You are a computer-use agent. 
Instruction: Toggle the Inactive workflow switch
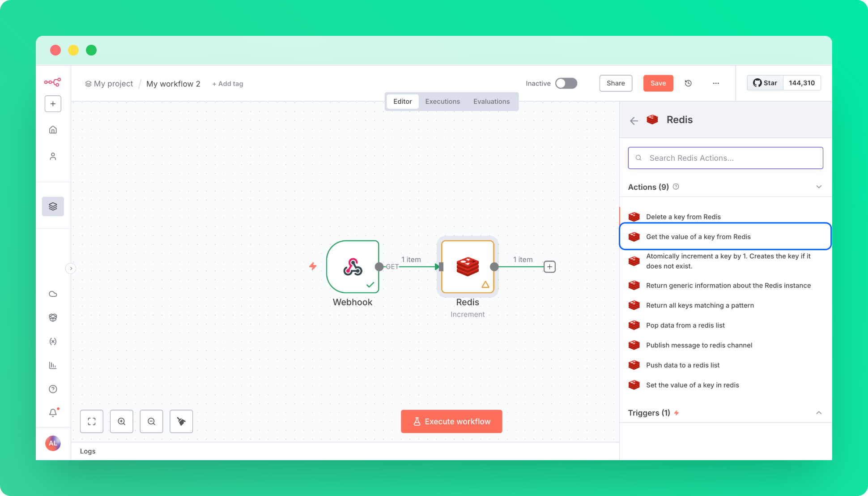point(566,83)
